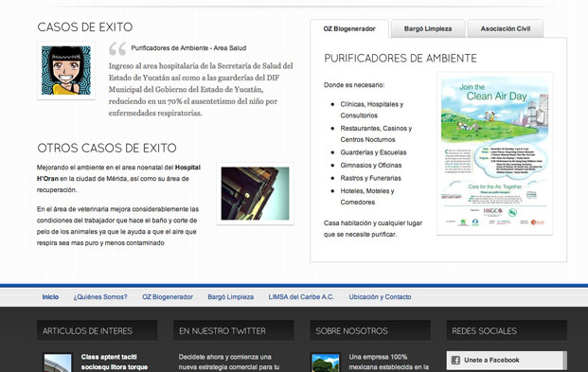Image resolution: width=588 pixels, height=372 pixels.
Task: Open the 'Class aptent taciti' article title
Action: (115, 362)
